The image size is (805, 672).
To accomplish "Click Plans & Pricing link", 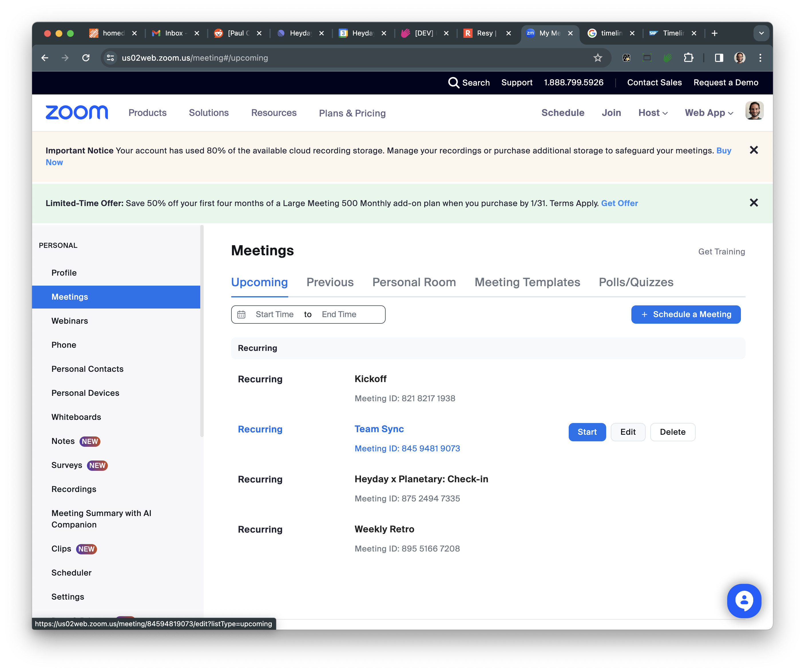I will click(x=352, y=113).
